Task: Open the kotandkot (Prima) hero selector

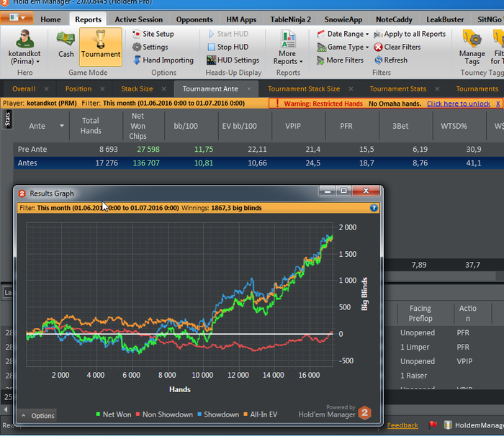Action: (24, 47)
